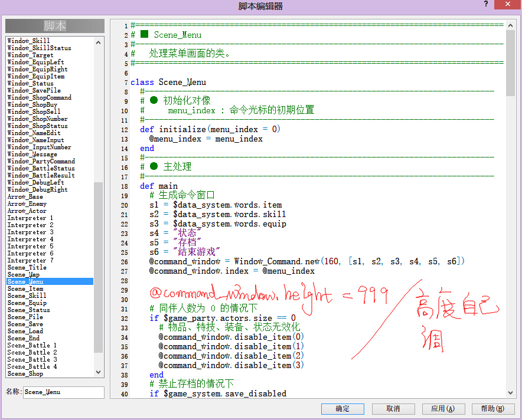Screen dimensions: 522x420
Task: Select Window_NameInput script
Action: (35, 140)
